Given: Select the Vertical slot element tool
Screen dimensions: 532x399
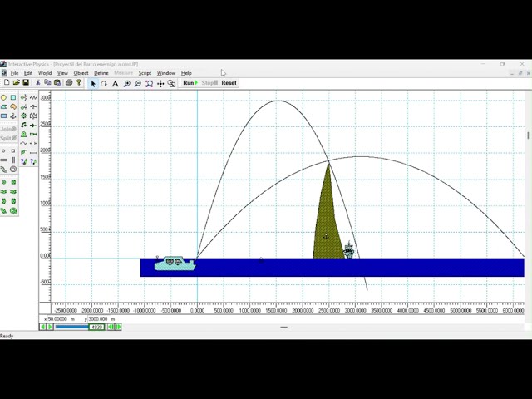Looking at the screenshot, I should [13, 160].
